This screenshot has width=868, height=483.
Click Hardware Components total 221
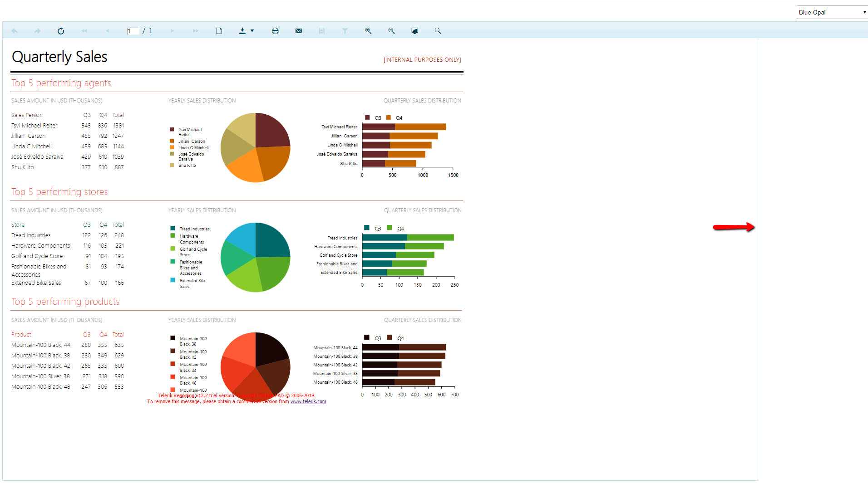click(x=119, y=246)
